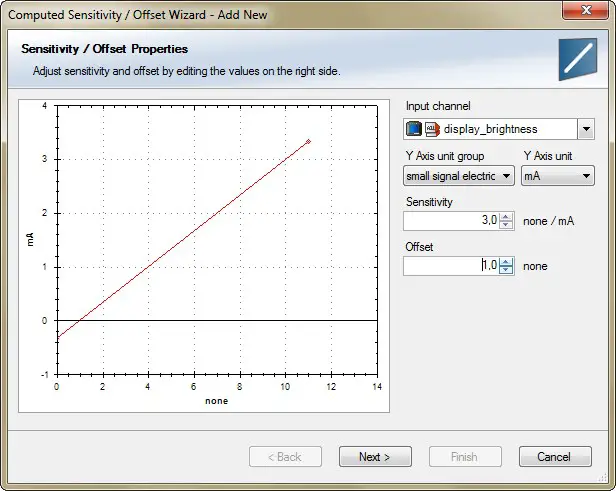Click into the Offset value field

click(x=451, y=266)
